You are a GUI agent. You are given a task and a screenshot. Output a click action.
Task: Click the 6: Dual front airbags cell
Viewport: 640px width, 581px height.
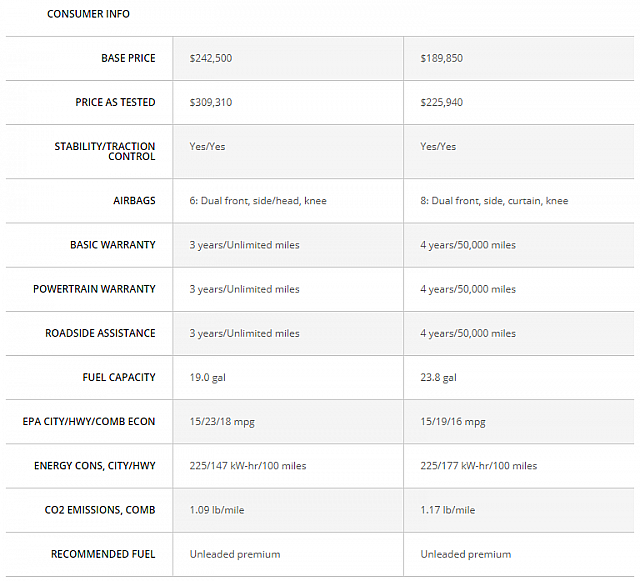pos(258,201)
